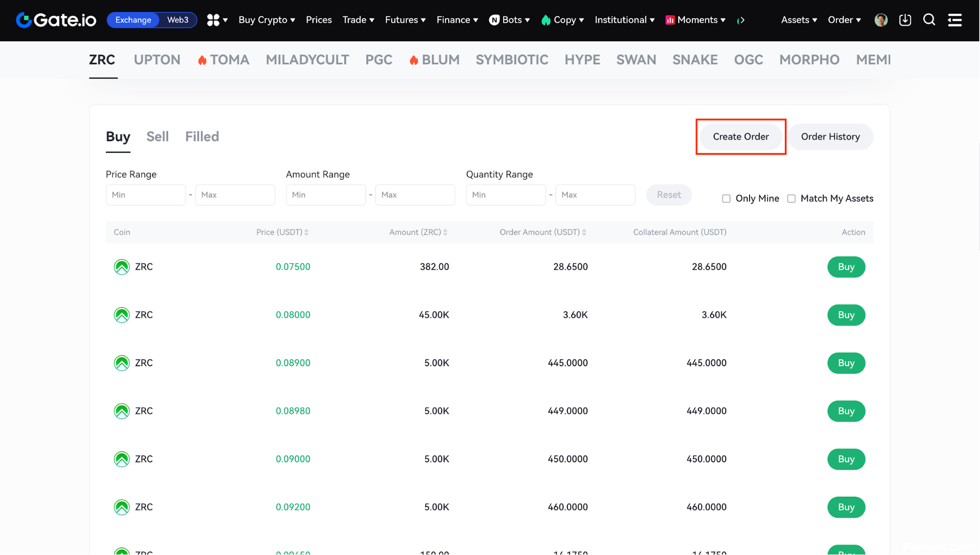Click Quantity Range Min input
Viewport: 980px width, 555px height.
(x=505, y=195)
